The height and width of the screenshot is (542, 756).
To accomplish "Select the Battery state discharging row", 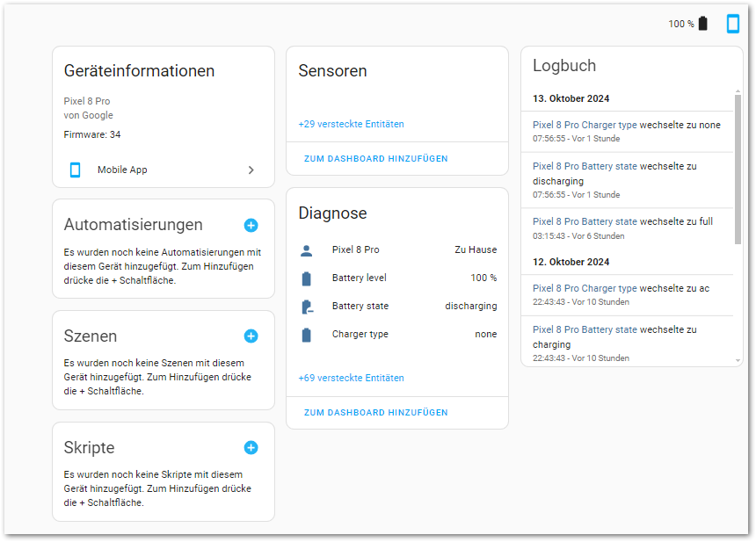I will (x=413, y=307).
